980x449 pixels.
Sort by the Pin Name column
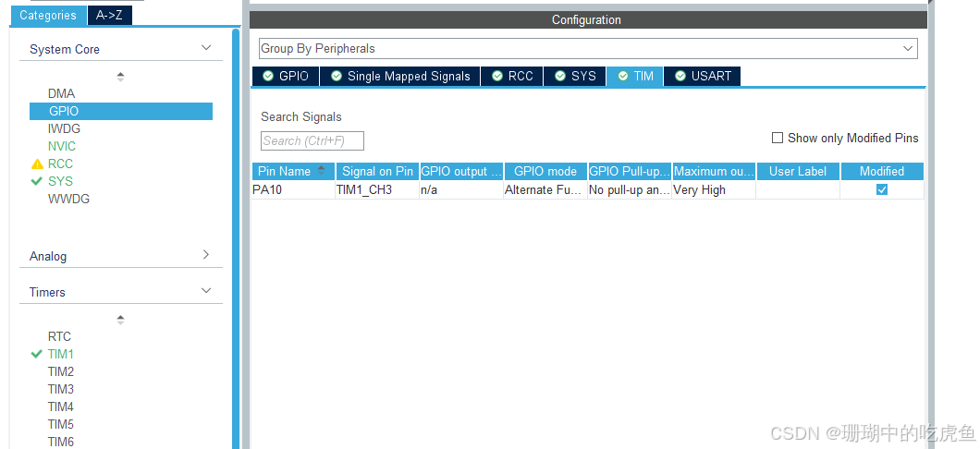coord(293,171)
